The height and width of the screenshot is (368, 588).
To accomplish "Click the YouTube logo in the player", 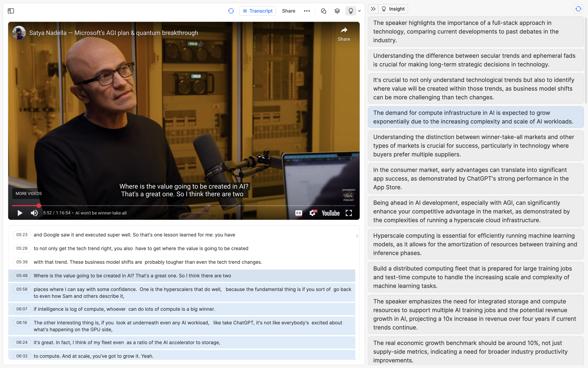I will [x=331, y=213].
